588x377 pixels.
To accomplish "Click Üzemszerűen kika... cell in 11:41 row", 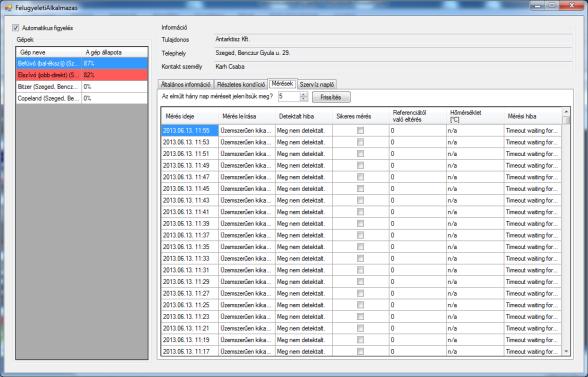I will 247,212.
